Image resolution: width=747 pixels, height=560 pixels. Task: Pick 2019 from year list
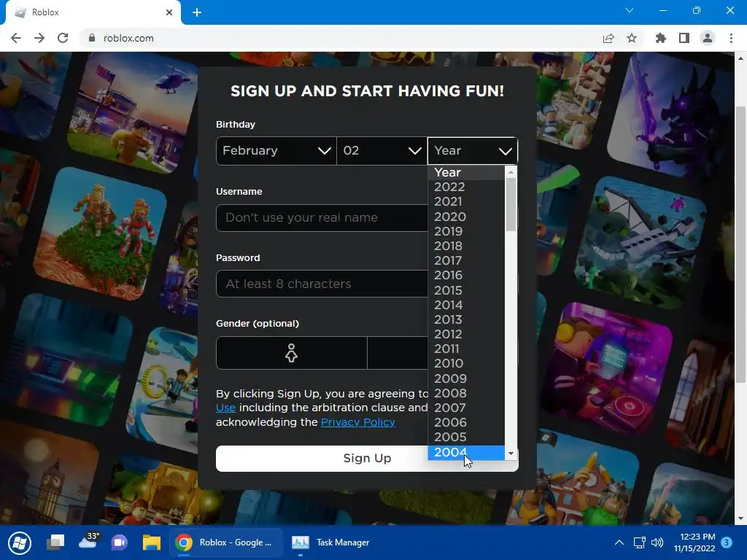(466, 231)
